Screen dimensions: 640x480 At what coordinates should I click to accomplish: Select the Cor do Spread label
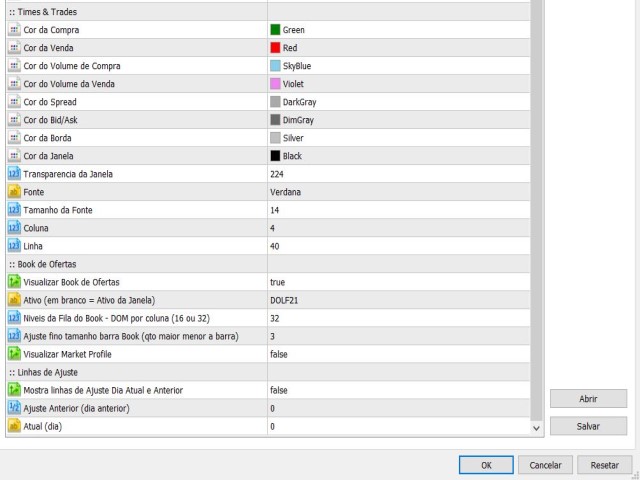point(50,102)
